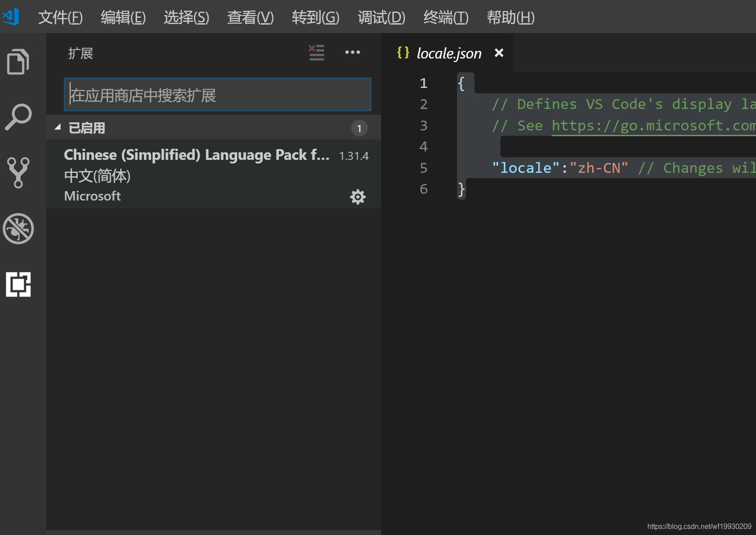
Task: Click the closing brace on line 6
Action: tap(461, 189)
